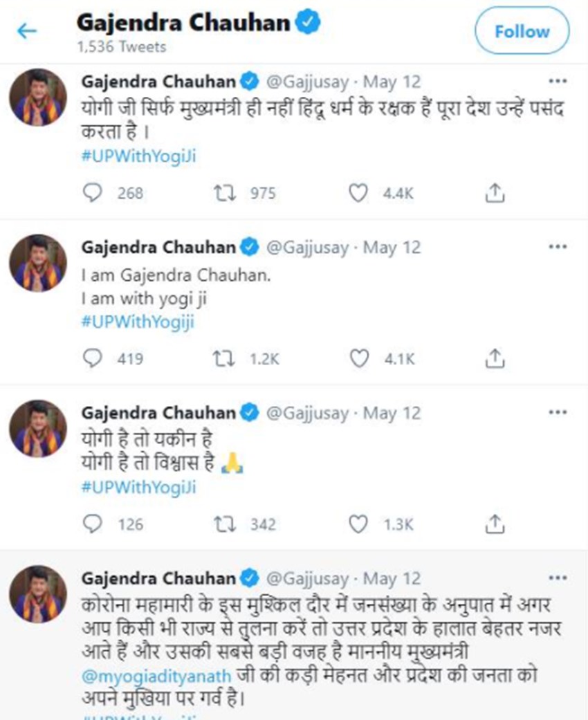Screen dimensions: 588x720
Task: Follow Gajendra Chauhan's account
Action: [522, 32]
